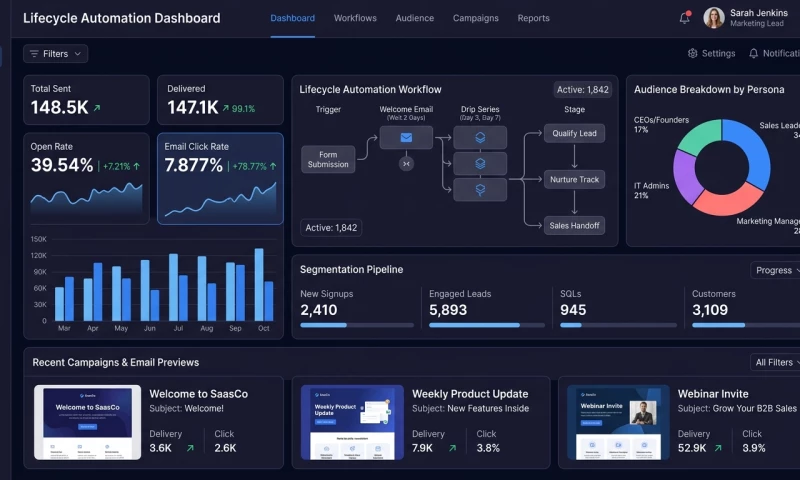The width and height of the screenshot is (800, 480).
Task: Click the Settings gear icon
Action: [692, 53]
